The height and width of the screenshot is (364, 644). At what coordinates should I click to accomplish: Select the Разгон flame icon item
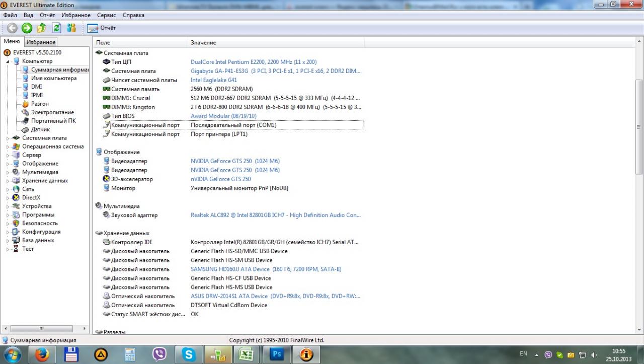[26, 104]
